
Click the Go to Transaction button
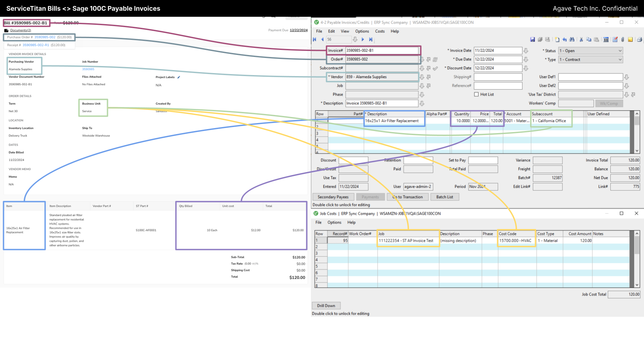click(408, 197)
